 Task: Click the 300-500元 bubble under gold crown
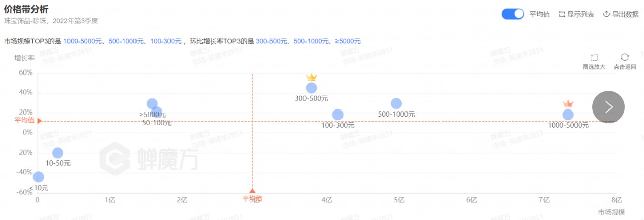pyautogui.click(x=311, y=88)
